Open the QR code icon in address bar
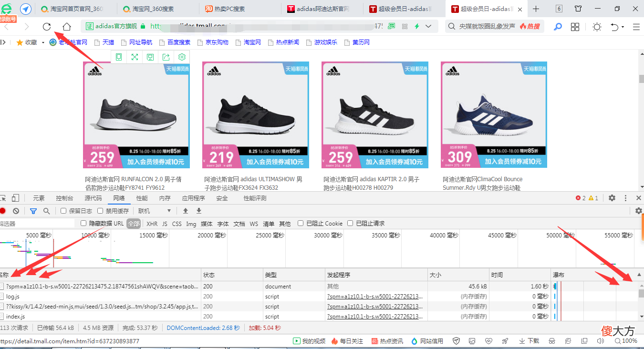The height and width of the screenshot is (349, 644). (405, 26)
